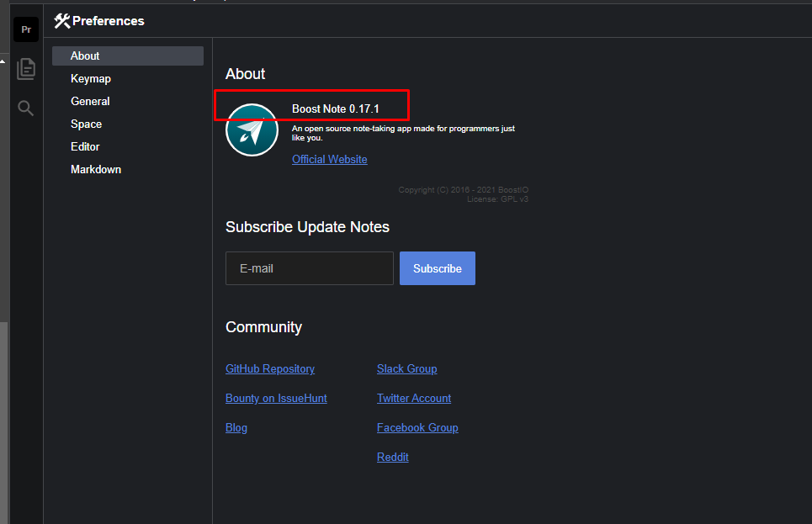The width and height of the screenshot is (812, 524).
Task: Click the Subscribe Update Notes heading
Action: click(307, 227)
